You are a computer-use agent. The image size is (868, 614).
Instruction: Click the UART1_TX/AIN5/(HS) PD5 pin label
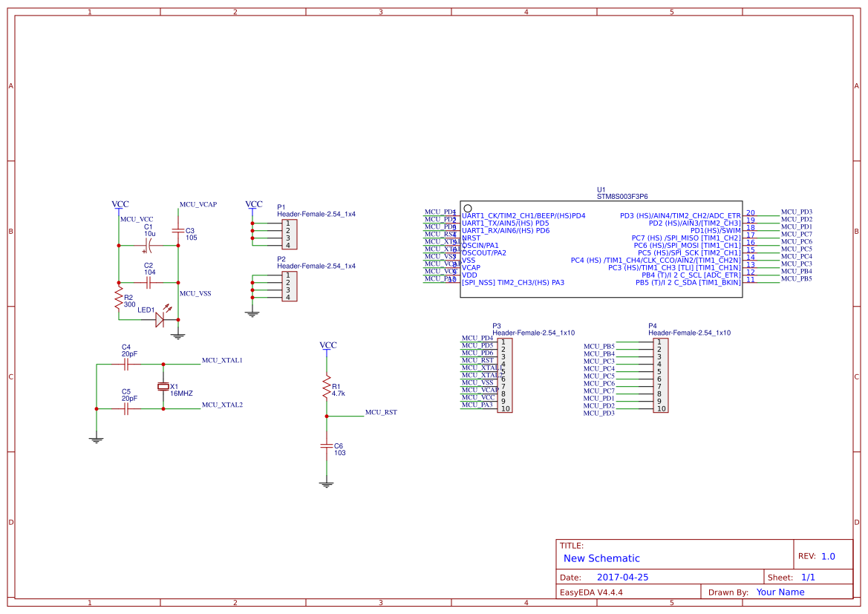(506, 223)
